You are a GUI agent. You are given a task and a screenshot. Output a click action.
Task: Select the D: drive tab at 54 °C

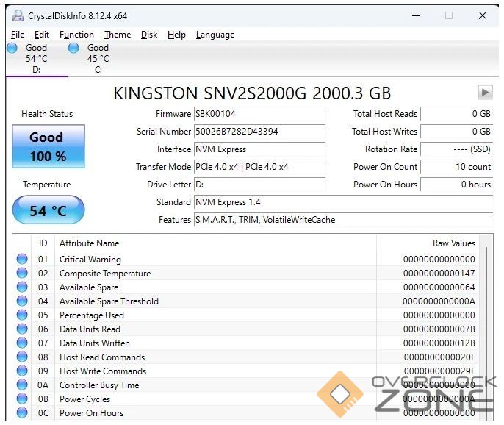pyautogui.click(x=36, y=59)
